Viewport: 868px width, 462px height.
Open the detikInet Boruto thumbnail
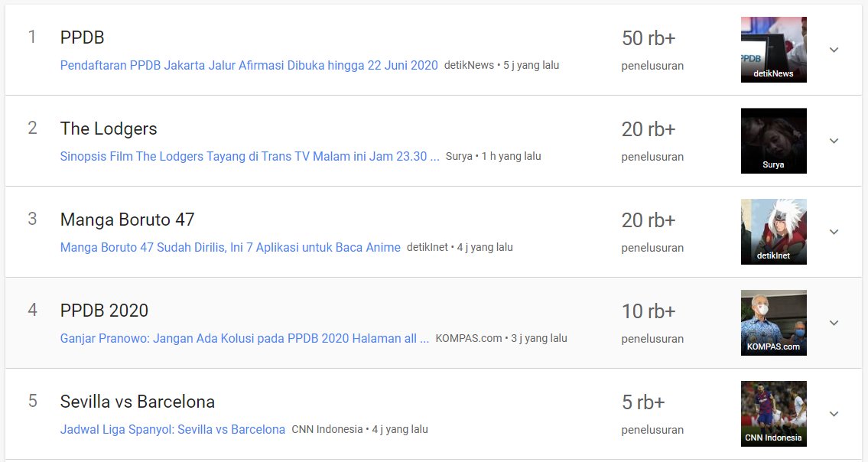773,232
